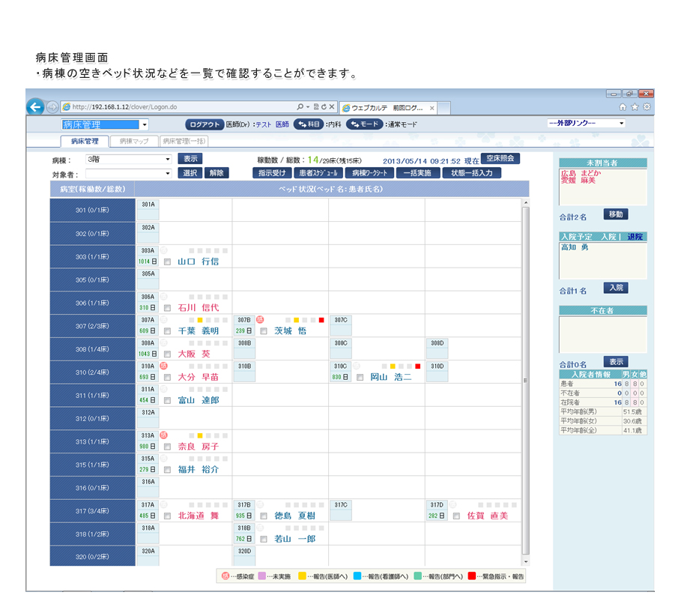The image size is (690, 616).
Task: Open the 病棟 ward dropdown showing 3階
Action: pos(129,160)
